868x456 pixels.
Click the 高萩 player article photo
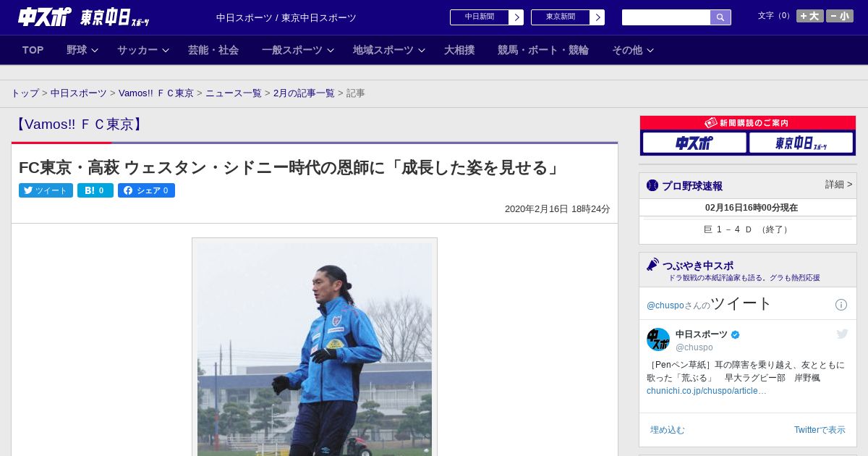(x=315, y=348)
